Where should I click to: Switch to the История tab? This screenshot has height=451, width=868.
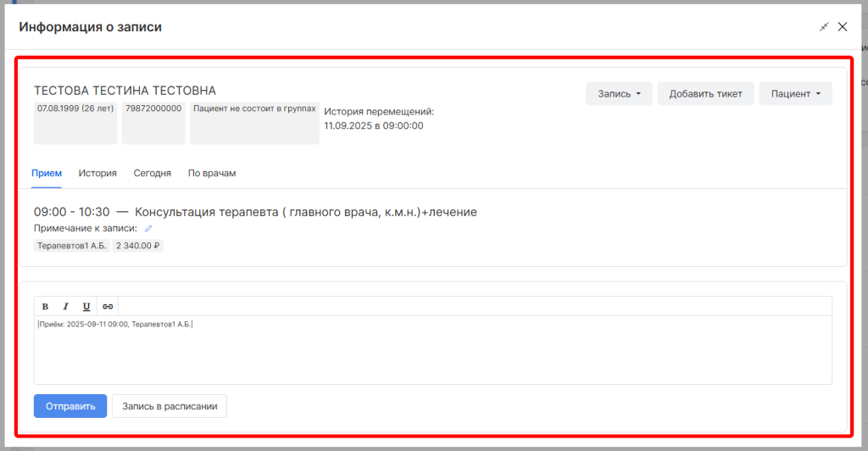click(x=97, y=173)
